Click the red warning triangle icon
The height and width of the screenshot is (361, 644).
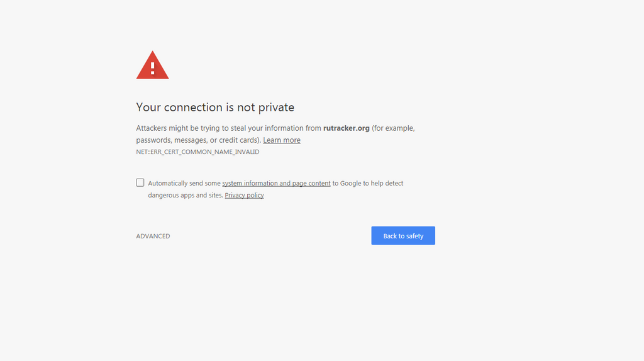tap(152, 65)
